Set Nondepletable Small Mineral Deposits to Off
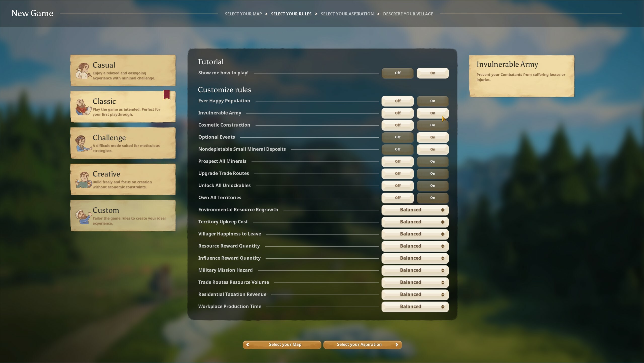 [x=398, y=149]
